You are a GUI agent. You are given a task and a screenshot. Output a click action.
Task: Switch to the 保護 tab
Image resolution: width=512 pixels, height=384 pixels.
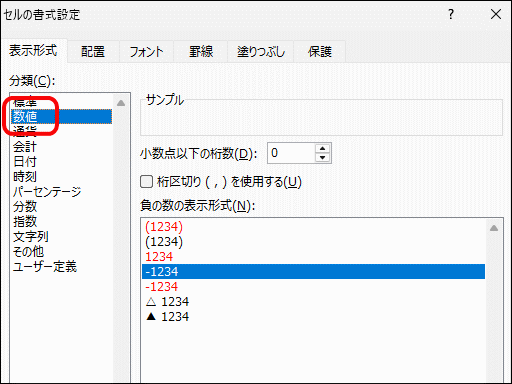point(320,52)
